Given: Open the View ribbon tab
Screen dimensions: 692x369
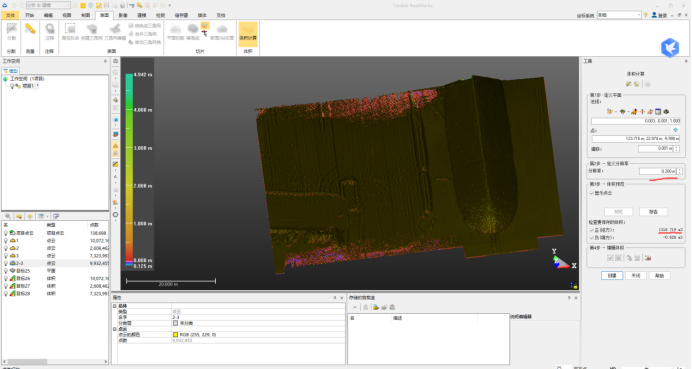Looking at the screenshot, I should click(x=67, y=15).
